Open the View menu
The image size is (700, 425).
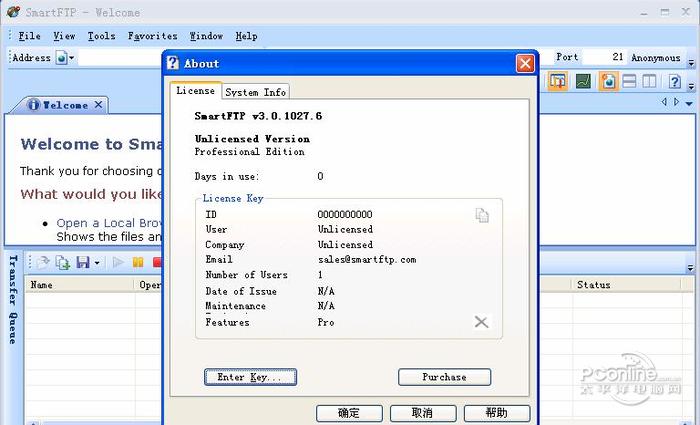(x=64, y=36)
